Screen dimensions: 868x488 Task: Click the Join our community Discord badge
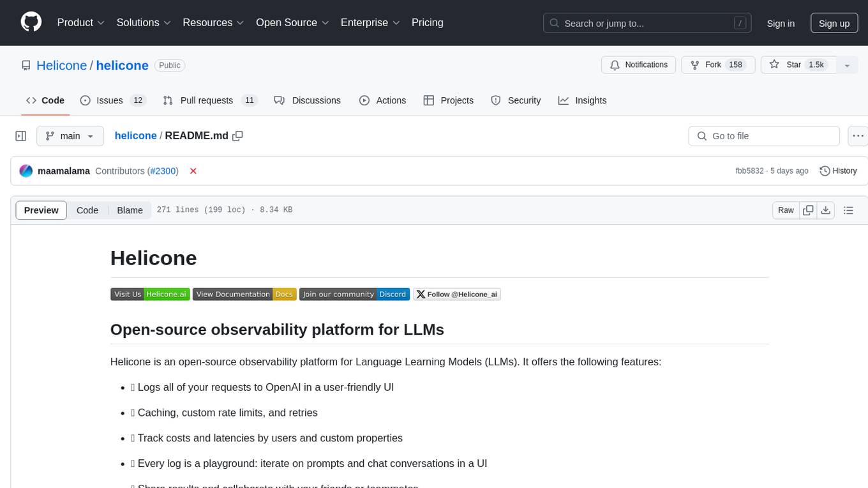[354, 294]
